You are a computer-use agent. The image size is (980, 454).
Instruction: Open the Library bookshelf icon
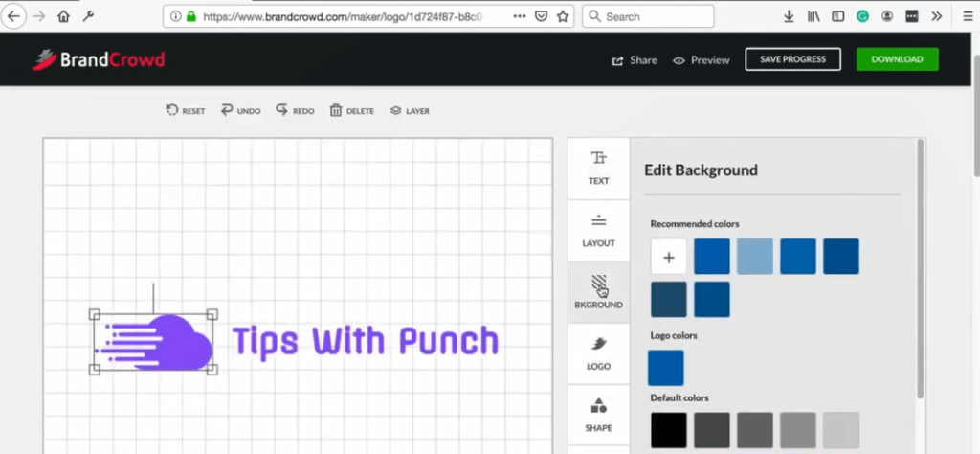[813, 16]
